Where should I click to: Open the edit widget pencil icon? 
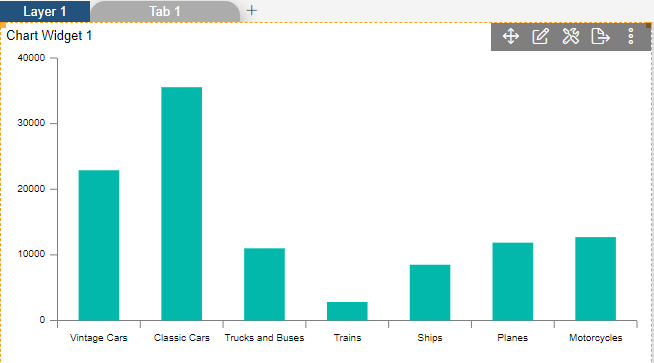pos(540,36)
